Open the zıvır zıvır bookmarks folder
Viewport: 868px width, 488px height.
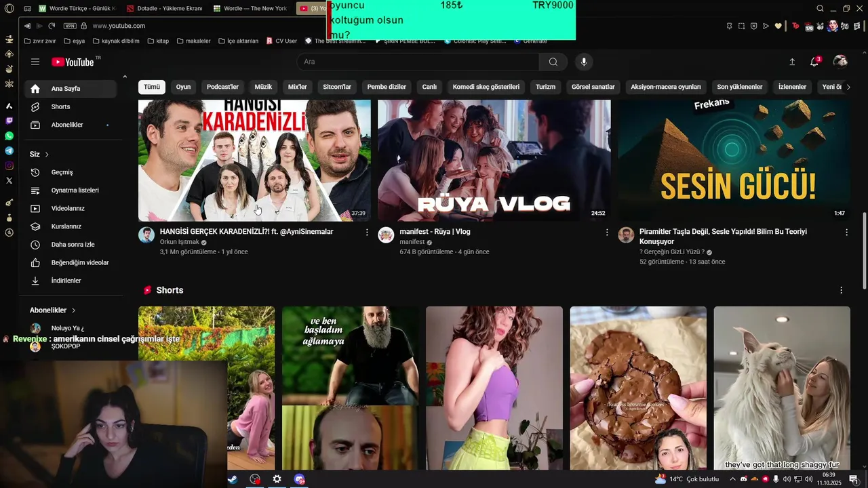(40, 41)
